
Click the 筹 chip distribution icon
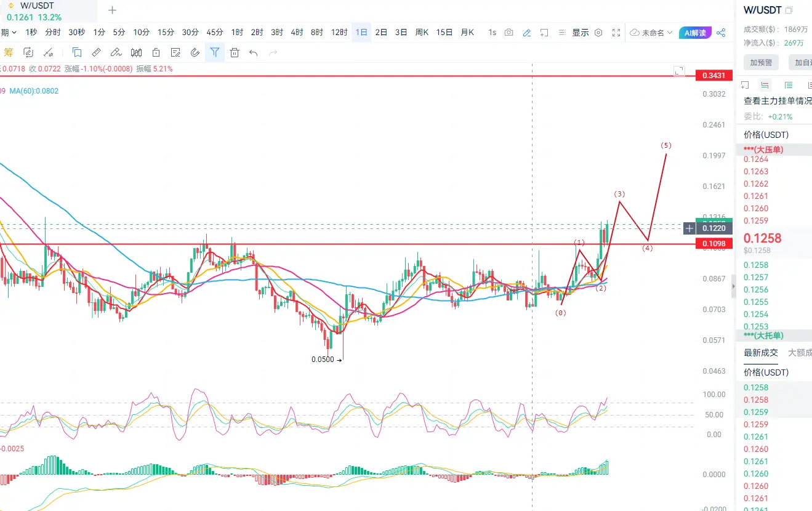click(8, 52)
